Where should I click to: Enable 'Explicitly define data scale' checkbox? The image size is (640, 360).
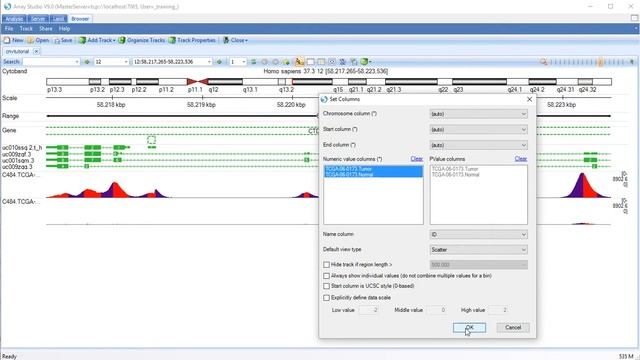tap(326, 298)
